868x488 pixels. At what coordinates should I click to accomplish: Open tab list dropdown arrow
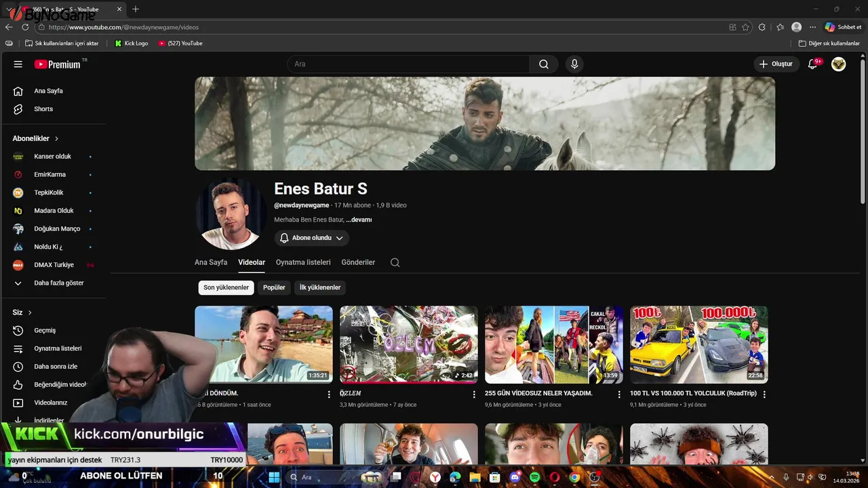9,9
